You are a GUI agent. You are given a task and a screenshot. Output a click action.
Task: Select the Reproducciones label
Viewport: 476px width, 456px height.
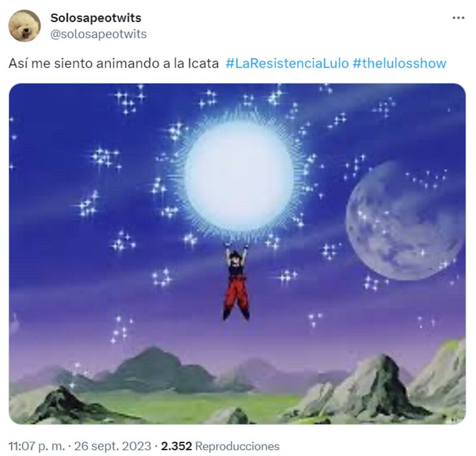coord(237,446)
